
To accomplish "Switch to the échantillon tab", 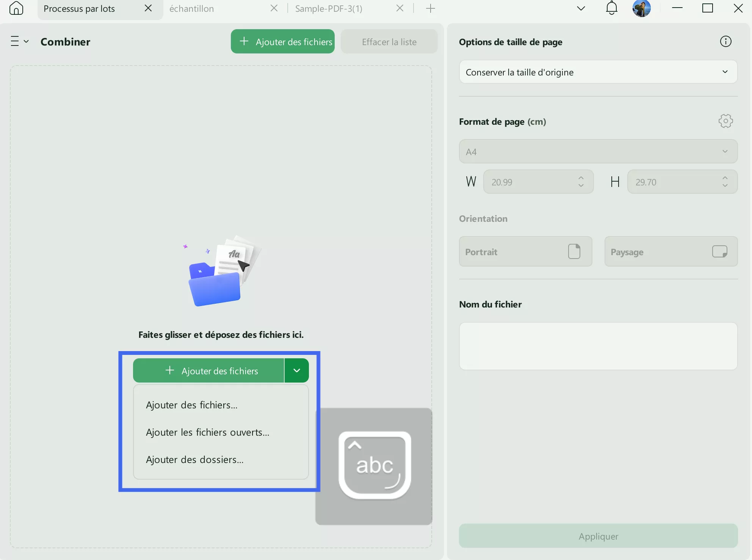I will [192, 9].
